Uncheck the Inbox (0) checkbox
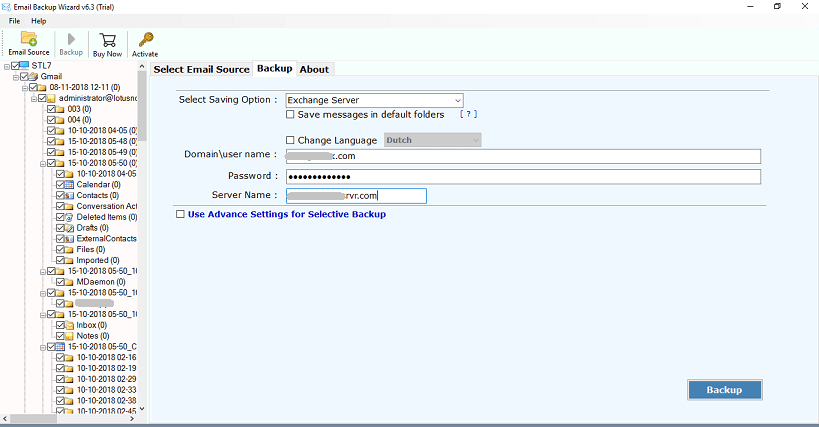The image size is (819, 427). (60, 325)
